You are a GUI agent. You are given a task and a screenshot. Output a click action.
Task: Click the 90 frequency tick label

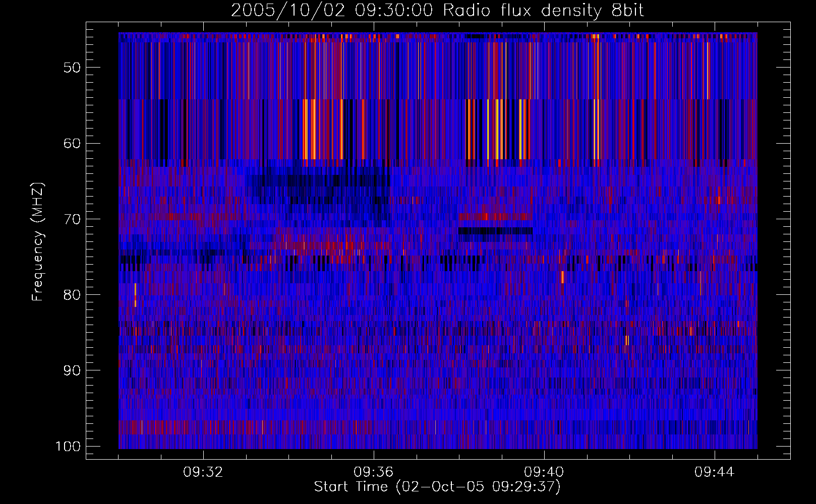(72, 370)
